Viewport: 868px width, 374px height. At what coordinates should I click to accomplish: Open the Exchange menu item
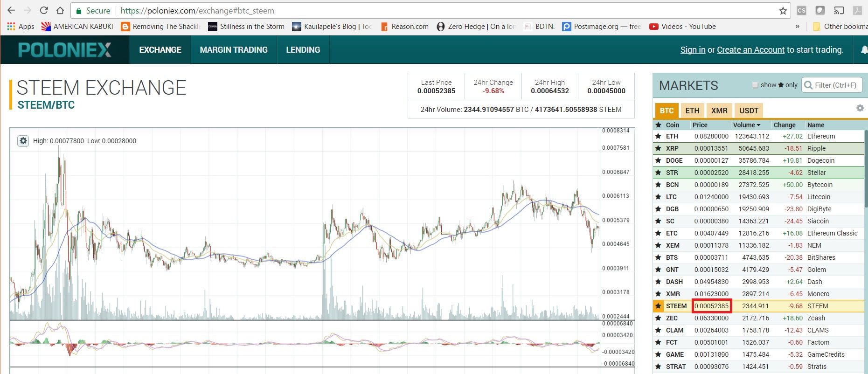(160, 50)
